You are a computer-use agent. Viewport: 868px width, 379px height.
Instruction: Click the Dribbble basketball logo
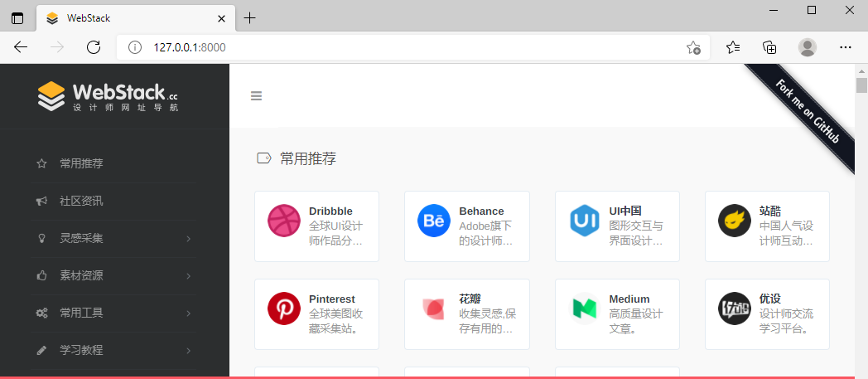284,221
